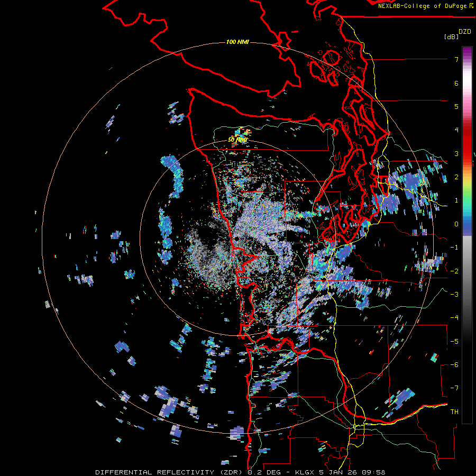The image size is (476, 476).
Task: Click the -4 value on color scale
Action: pos(454,318)
